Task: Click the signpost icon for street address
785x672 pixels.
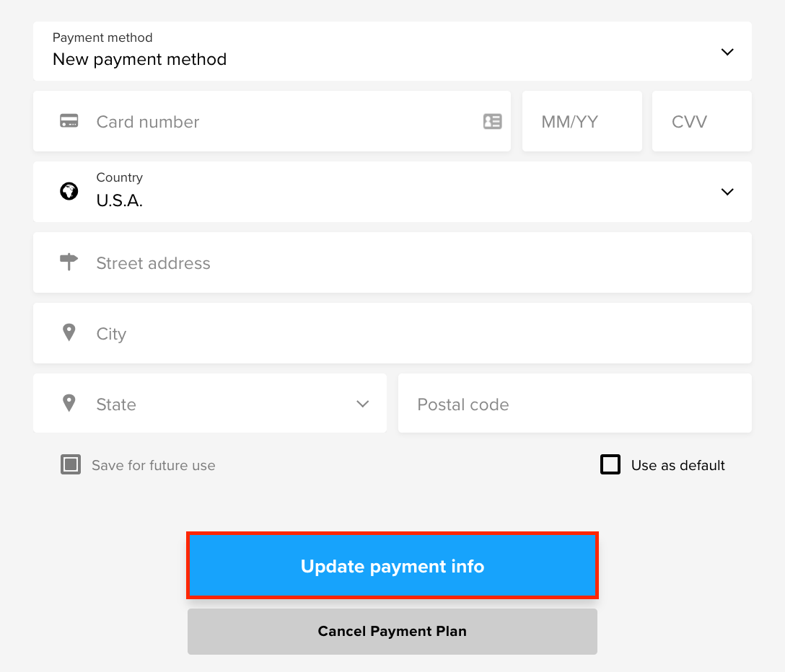Action: coord(69,262)
